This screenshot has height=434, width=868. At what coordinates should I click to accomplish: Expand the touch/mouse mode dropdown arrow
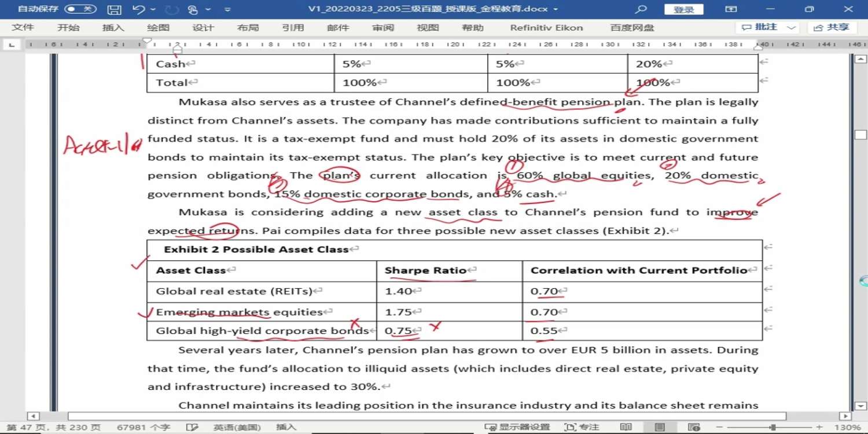[x=208, y=9]
